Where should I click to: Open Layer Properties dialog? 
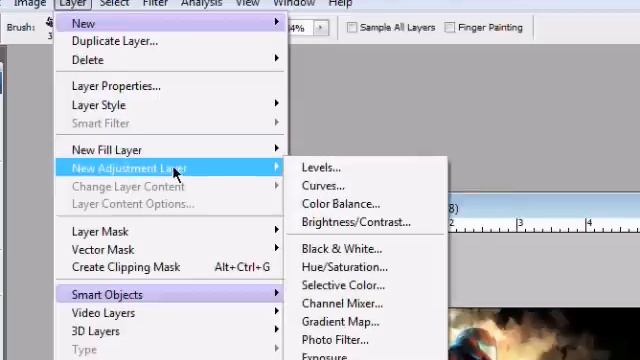(171, 86)
